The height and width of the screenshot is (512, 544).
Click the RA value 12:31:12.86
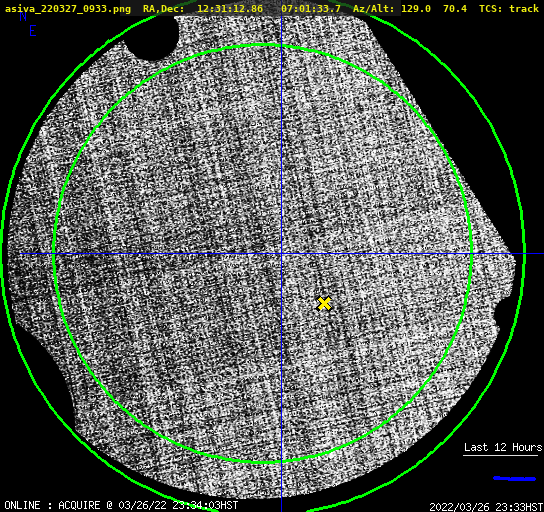pos(230,8)
